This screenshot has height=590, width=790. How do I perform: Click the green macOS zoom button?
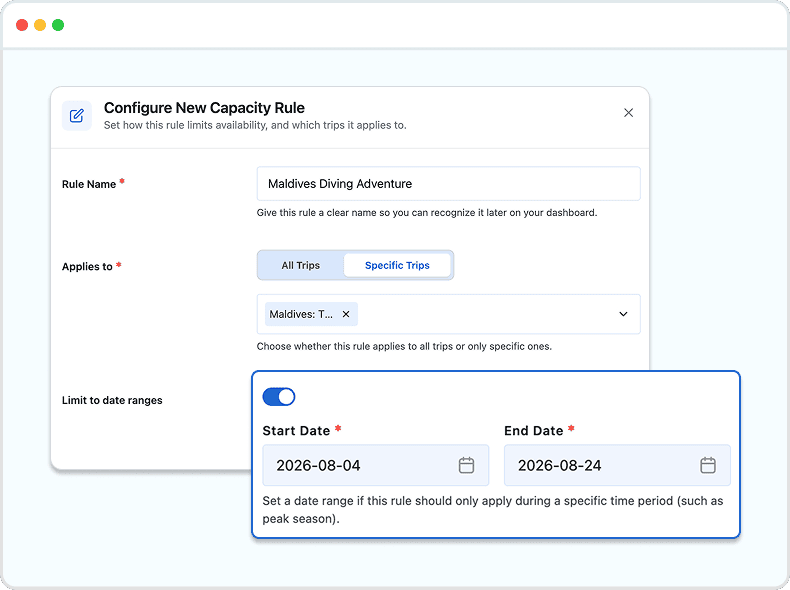tap(58, 25)
